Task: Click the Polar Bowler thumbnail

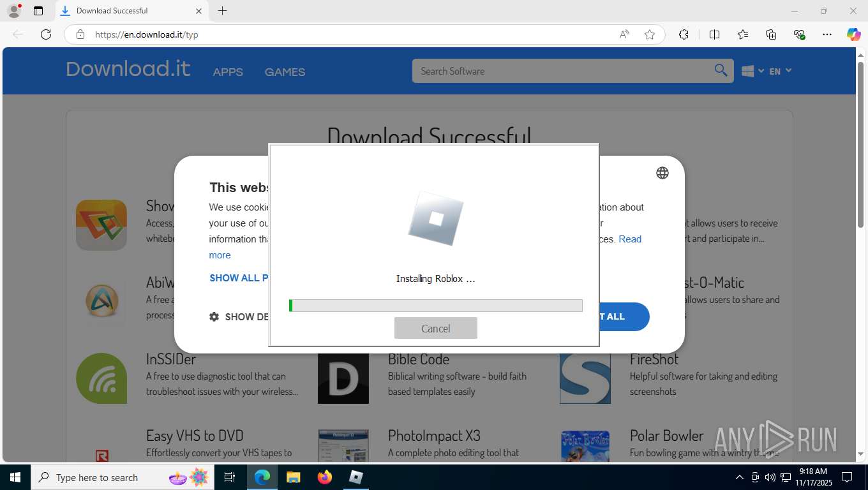Action: [585, 445]
